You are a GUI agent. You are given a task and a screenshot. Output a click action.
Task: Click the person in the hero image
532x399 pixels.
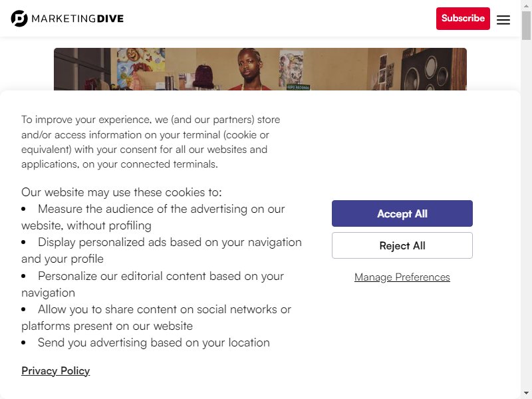click(251, 70)
